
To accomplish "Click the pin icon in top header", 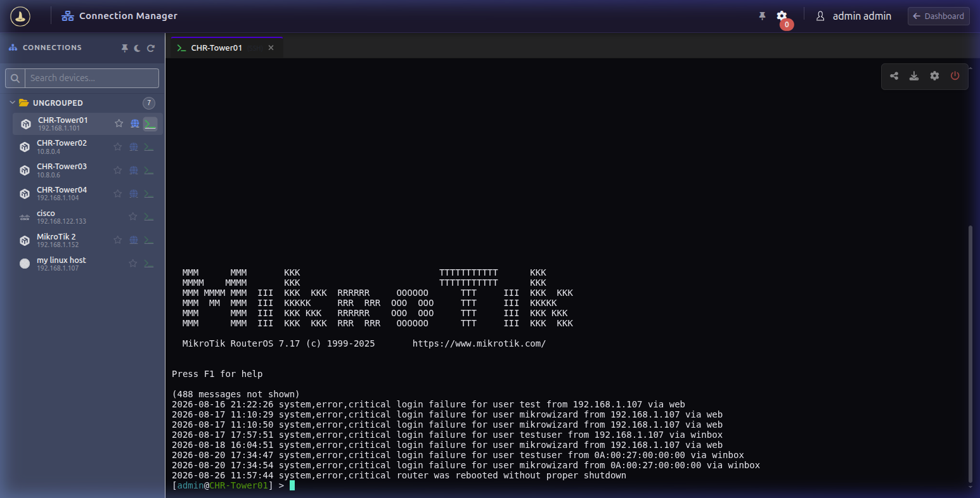I will pos(762,16).
